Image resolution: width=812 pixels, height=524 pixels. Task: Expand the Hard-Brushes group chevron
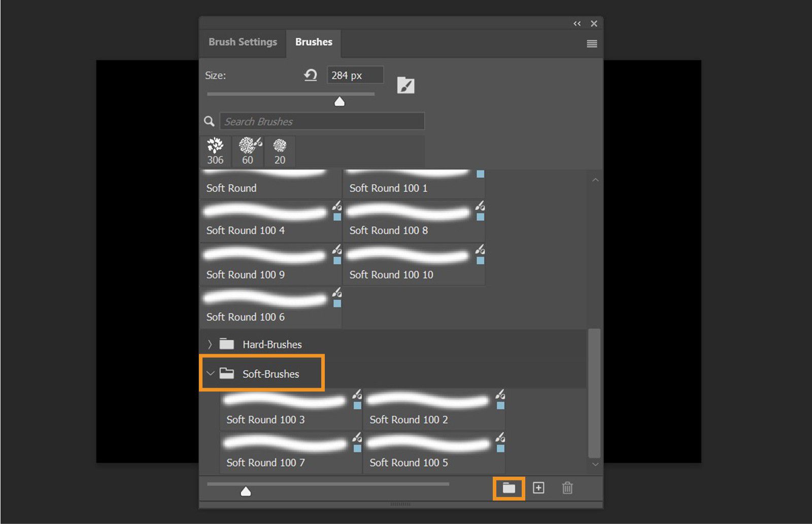tap(210, 344)
